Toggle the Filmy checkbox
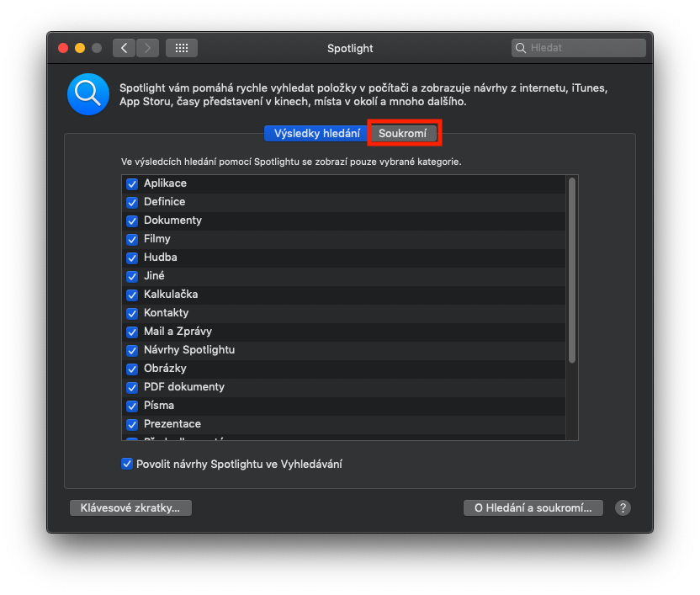 coord(132,239)
